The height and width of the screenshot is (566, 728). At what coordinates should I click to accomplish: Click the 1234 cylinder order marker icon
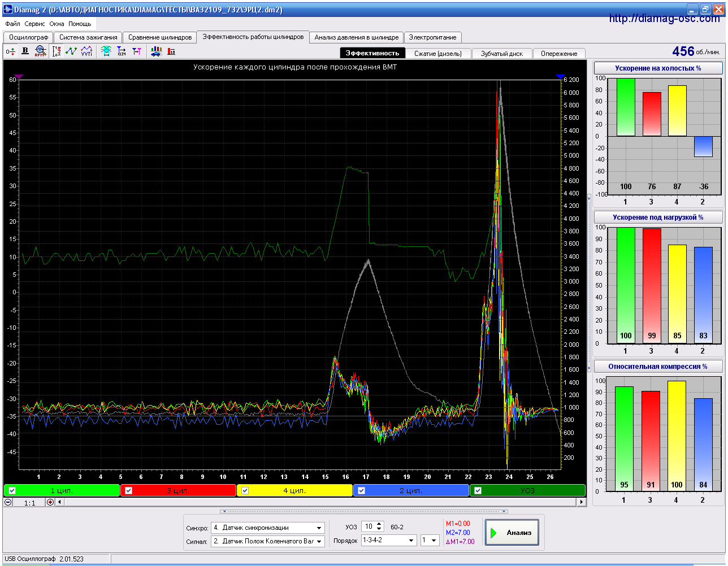(x=122, y=51)
